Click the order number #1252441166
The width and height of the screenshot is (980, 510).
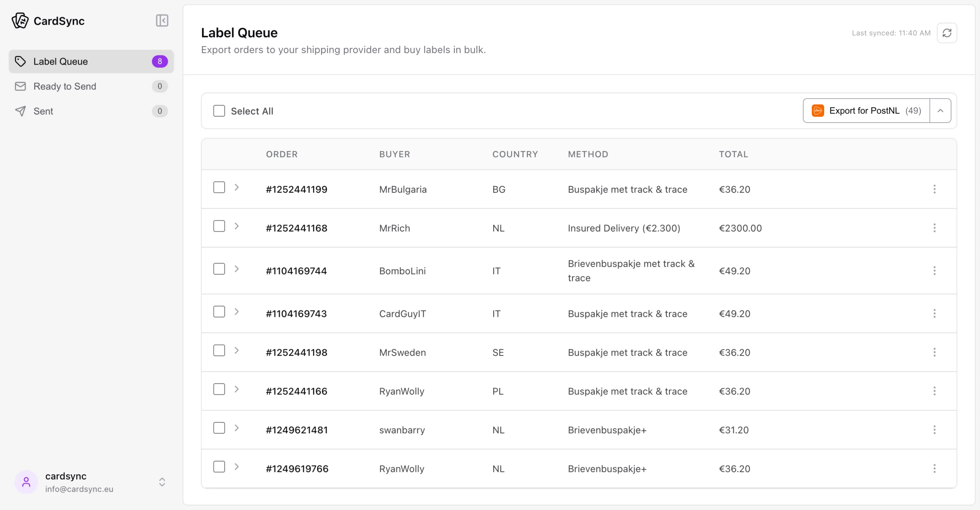tap(296, 391)
